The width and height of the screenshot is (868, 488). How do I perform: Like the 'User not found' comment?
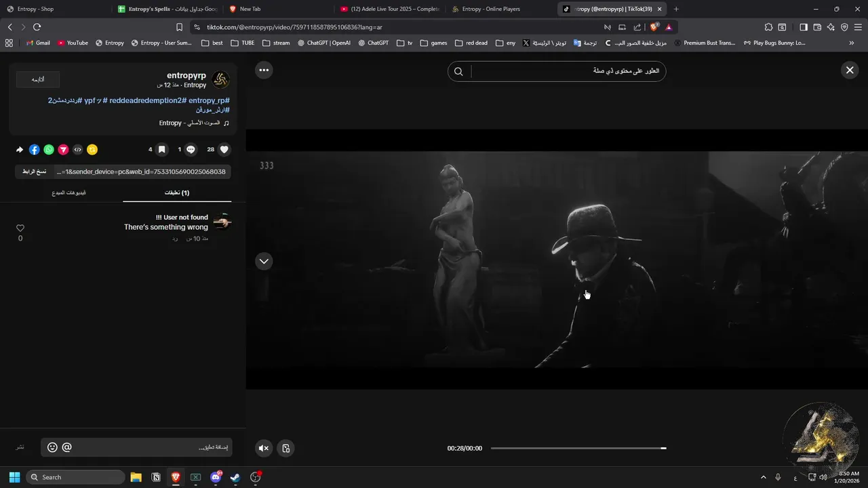pyautogui.click(x=20, y=228)
